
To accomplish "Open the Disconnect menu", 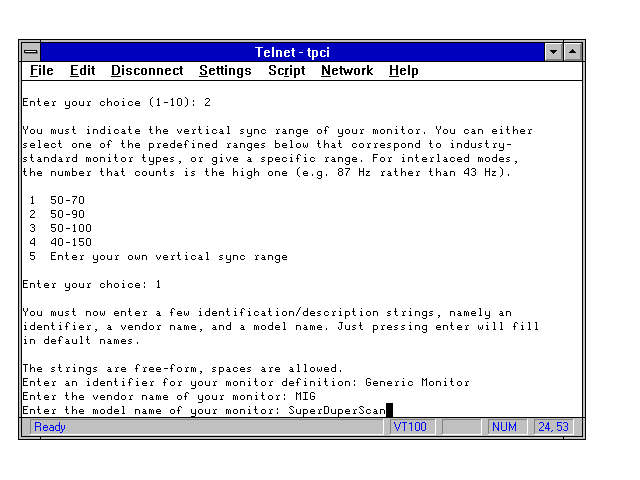I will pyautogui.click(x=147, y=71).
